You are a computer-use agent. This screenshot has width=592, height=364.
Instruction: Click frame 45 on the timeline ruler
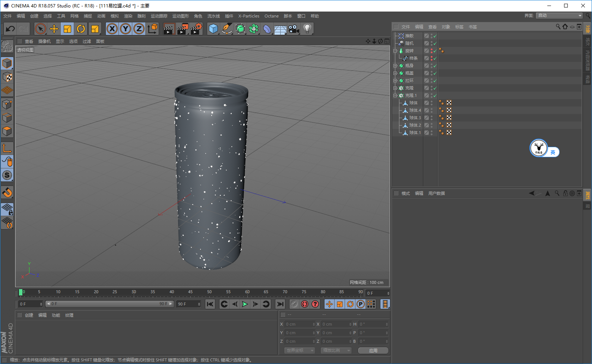coord(190,292)
